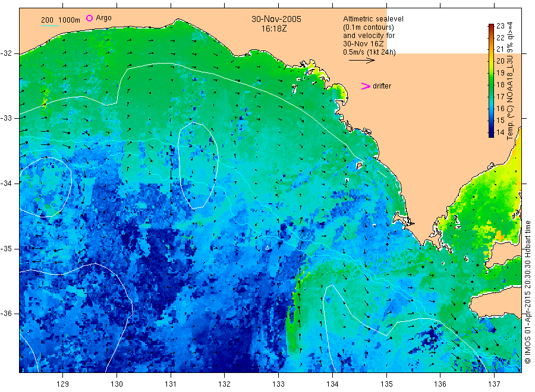This screenshot has height=392, width=535.
Task: Click the temperature color bar
Action: click(x=491, y=80)
